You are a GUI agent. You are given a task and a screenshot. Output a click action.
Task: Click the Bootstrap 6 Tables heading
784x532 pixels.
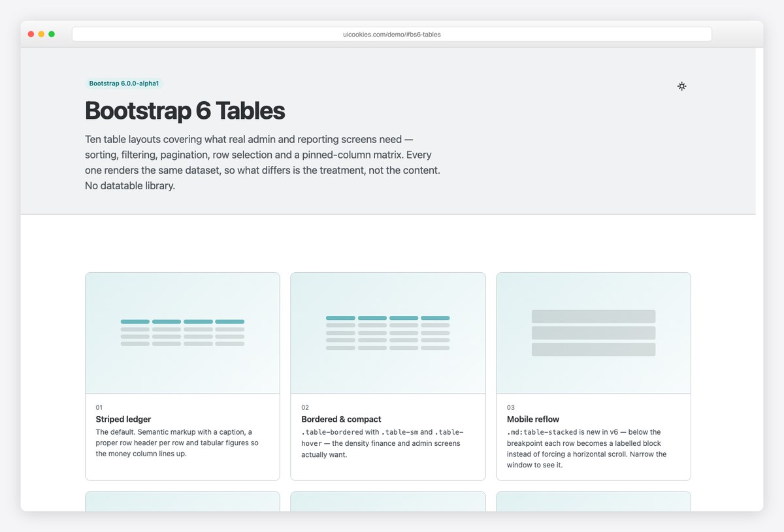(x=185, y=111)
